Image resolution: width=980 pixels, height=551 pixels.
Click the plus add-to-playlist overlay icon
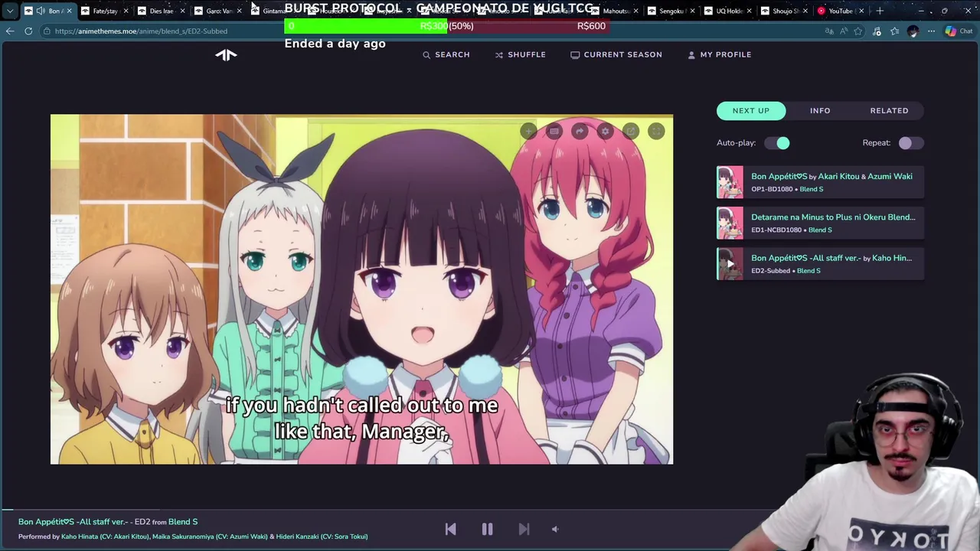coord(528,132)
